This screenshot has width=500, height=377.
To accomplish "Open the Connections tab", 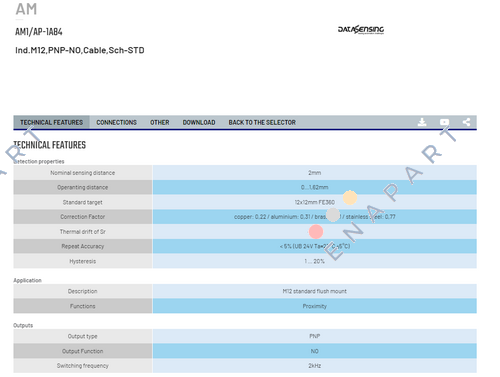I will coord(117,122).
